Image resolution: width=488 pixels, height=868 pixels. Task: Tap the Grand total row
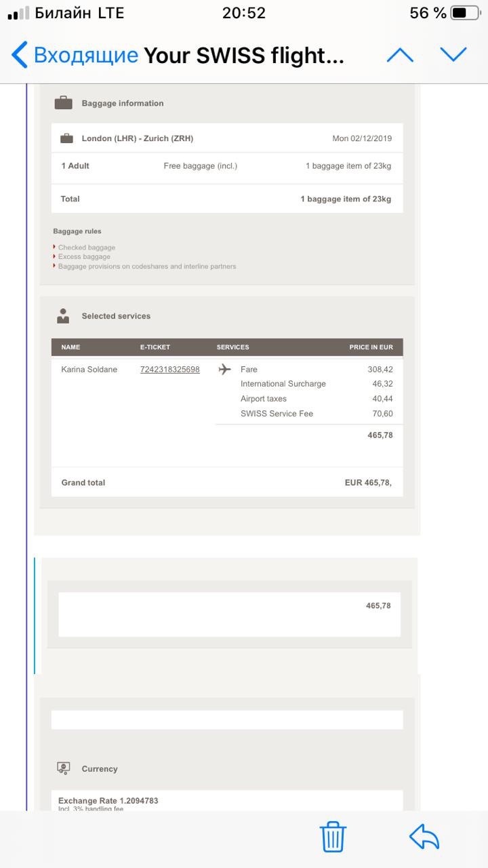point(227,483)
